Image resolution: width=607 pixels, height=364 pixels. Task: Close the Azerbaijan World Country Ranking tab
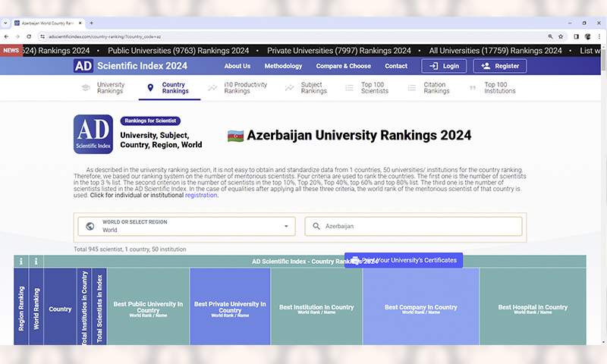pyautogui.click(x=80, y=23)
